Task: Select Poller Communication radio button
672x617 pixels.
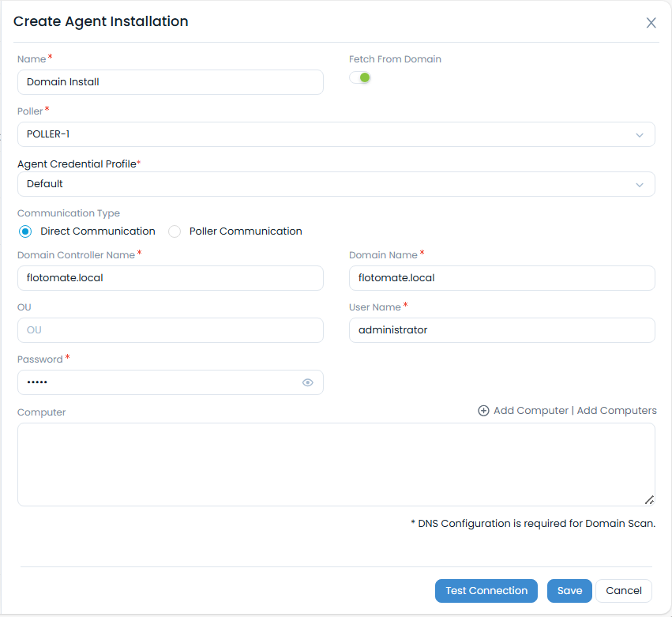Action: 174,231
